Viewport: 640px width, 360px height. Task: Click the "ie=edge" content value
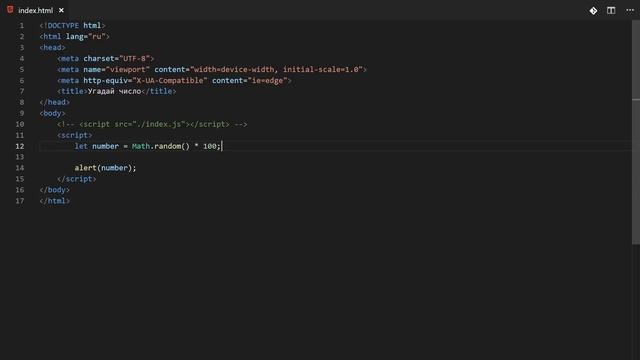click(267, 80)
